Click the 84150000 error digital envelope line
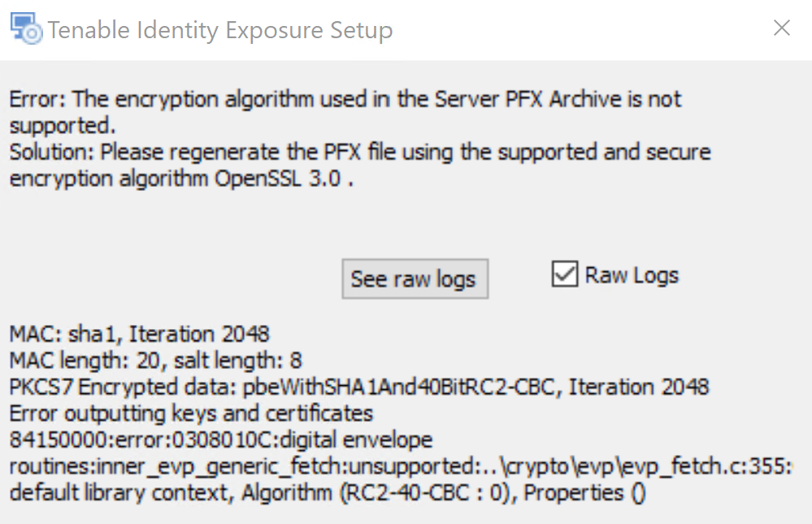The image size is (812, 524). click(x=220, y=440)
